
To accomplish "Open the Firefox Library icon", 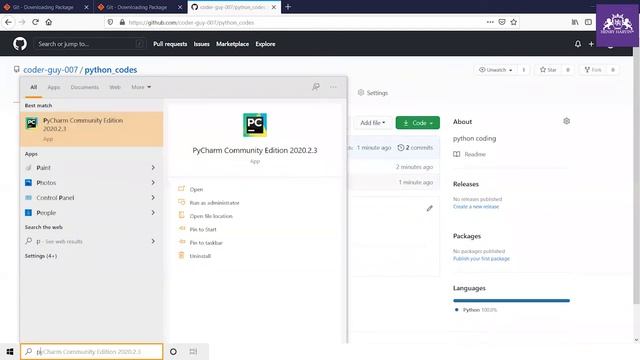I will pyautogui.click(x=575, y=22).
